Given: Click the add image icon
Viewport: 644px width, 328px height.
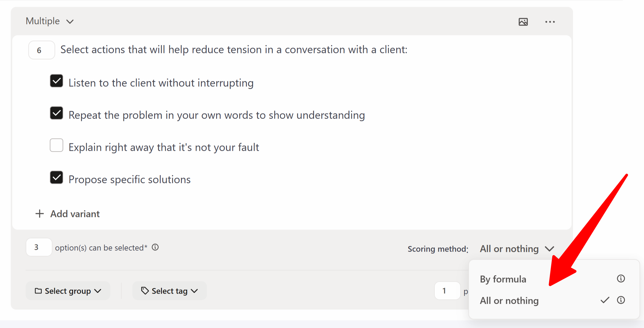Looking at the screenshot, I should pyautogui.click(x=523, y=22).
